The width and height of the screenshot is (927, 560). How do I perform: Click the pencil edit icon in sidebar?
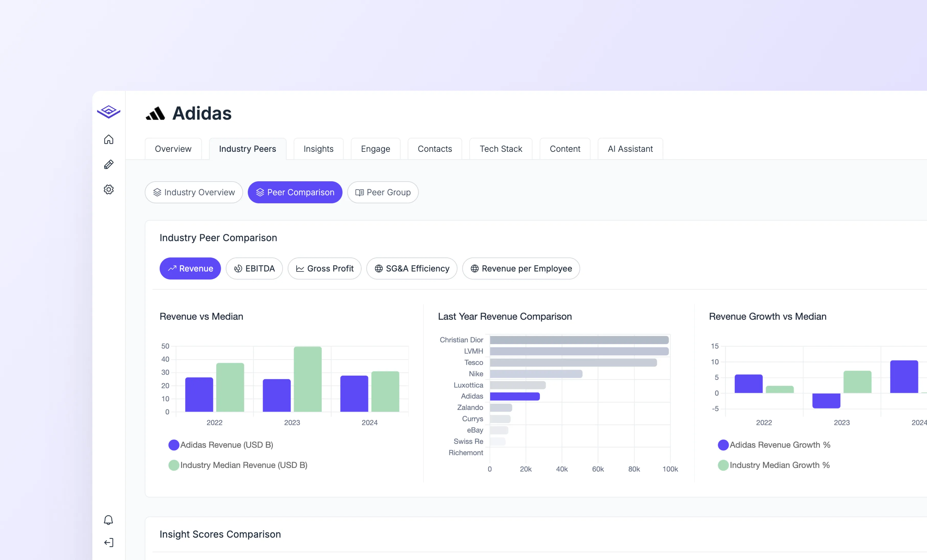(x=109, y=164)
